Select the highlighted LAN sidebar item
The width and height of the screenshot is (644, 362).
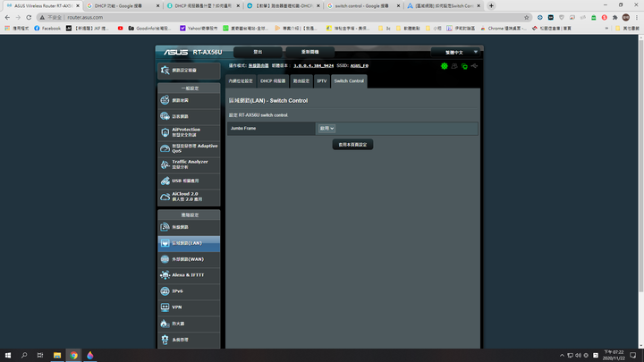point(189,243)
